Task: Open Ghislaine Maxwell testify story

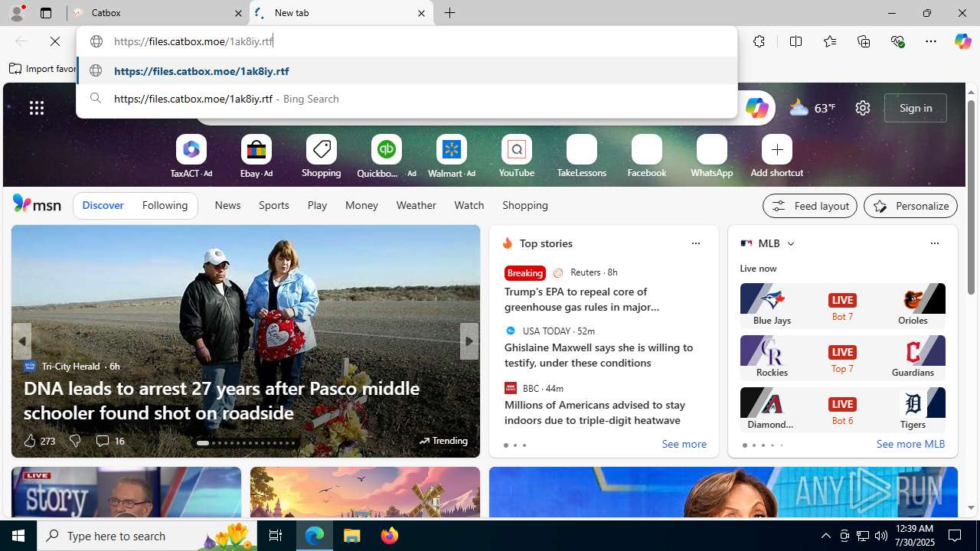Action: click(599, 355)
